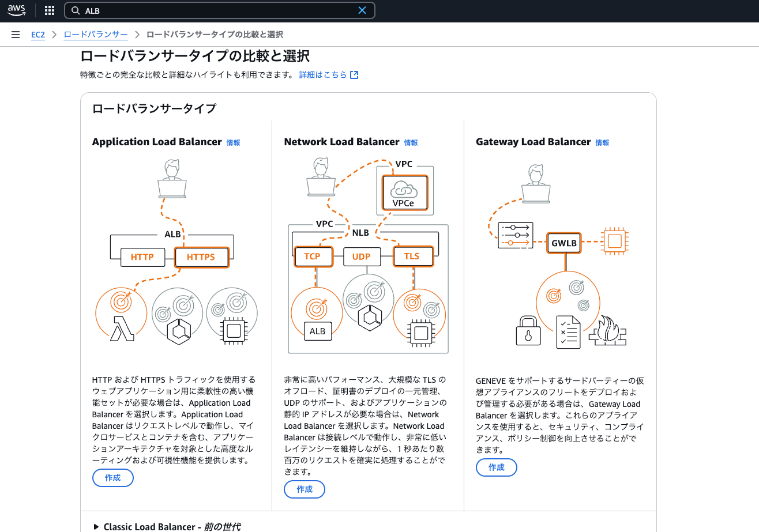759x532 pixels.
Task: Open 情報 for Application Load Balancer
Action: pyautogui.click(x=233, y=142)
